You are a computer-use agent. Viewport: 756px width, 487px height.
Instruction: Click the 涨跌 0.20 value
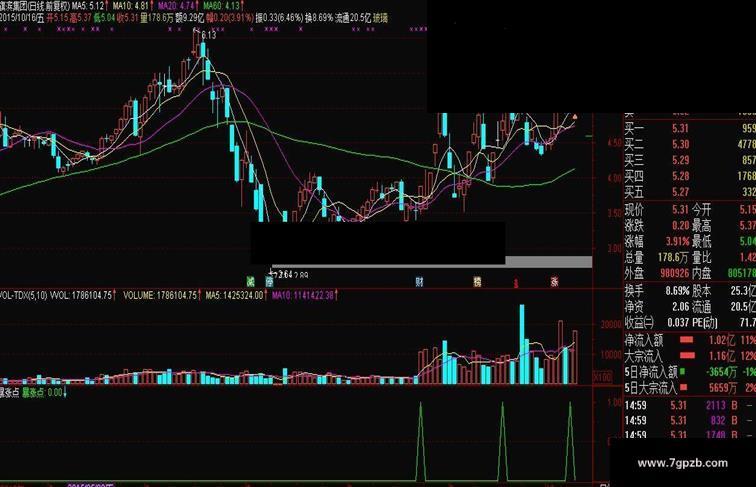coord(680,226)
